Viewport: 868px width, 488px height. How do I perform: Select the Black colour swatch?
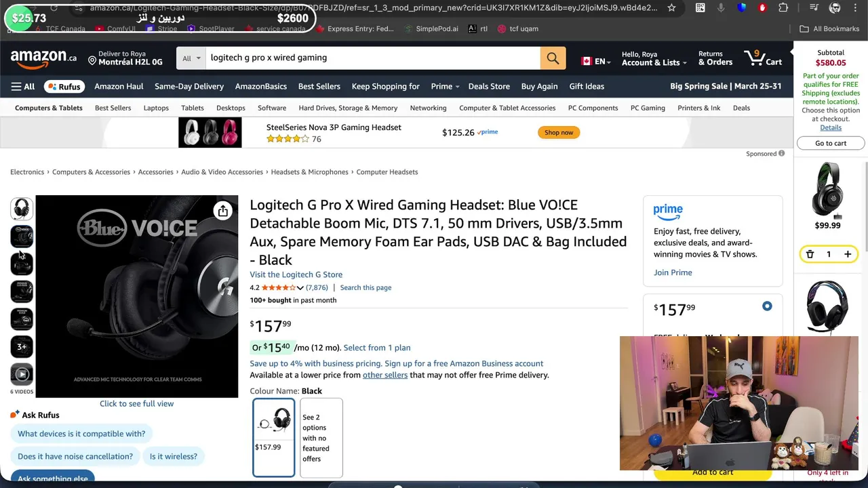(x=274, y=437)
